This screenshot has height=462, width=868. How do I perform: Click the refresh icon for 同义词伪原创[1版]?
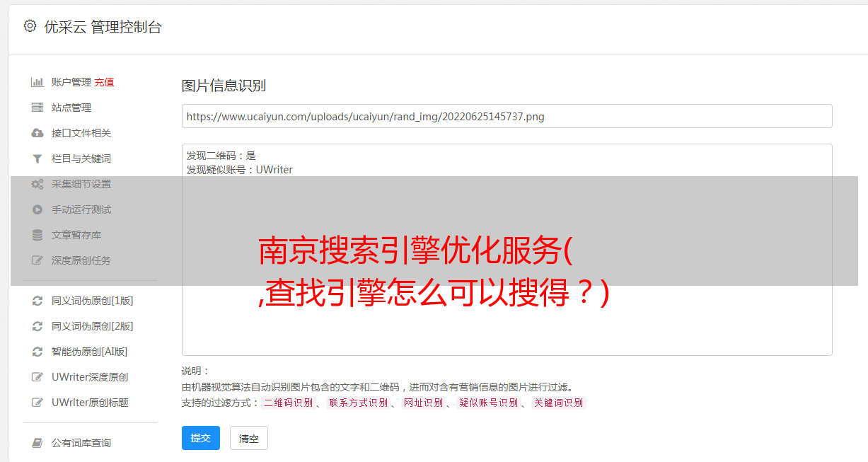pyautogui.click(x=37, y=301)
